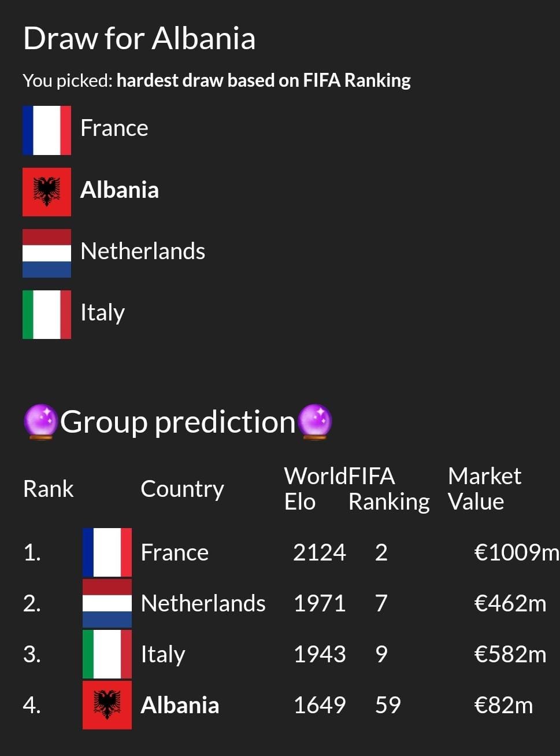Select the Rank column header
560x756 pixels.
49,489
